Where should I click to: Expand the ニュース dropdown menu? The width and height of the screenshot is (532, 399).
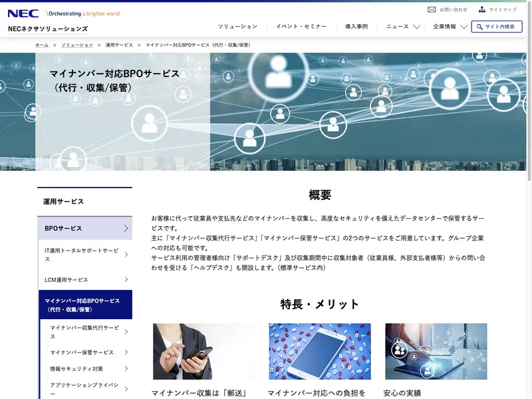coord(403,27)
